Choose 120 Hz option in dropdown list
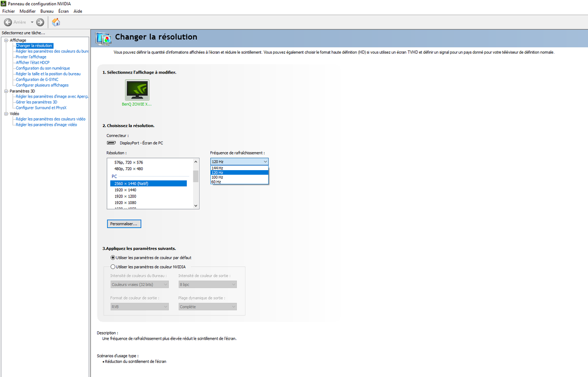 [x=240, y=172]
